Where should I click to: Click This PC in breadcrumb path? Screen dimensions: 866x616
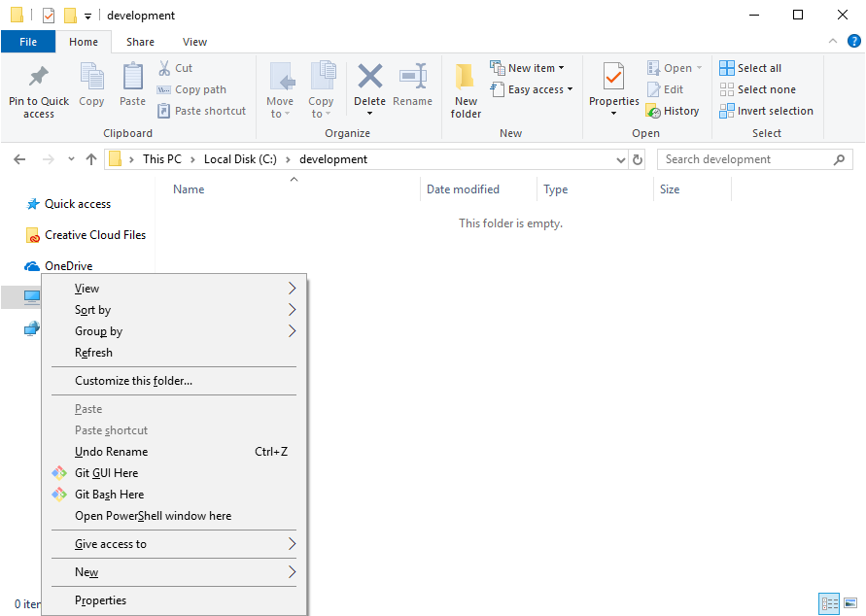pyautogui.click(x=162, y=159)
